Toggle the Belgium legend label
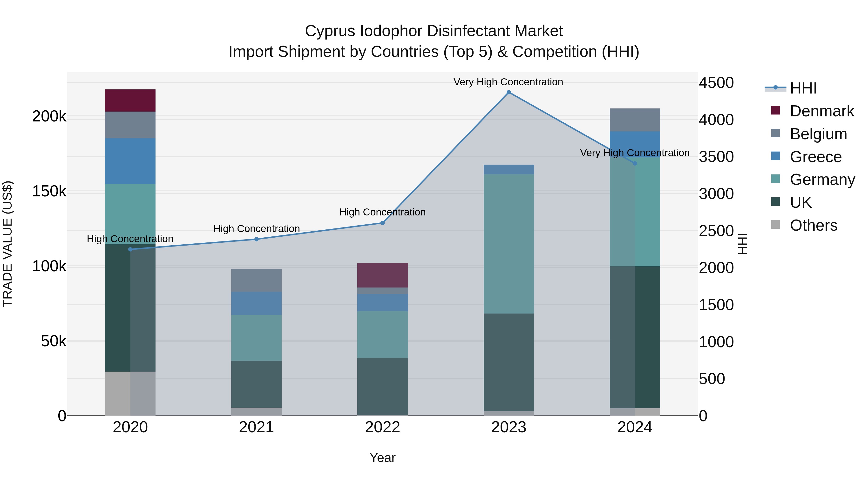The image size is (868, 488). point(819,134)
